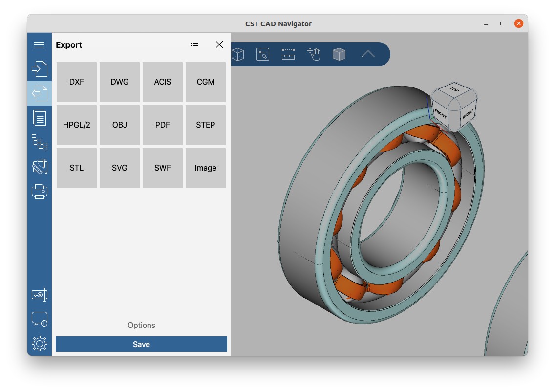This screenshot has width=555, height=392.
Task: Open the structure tree sidebar icon
Action: [39, 142]
